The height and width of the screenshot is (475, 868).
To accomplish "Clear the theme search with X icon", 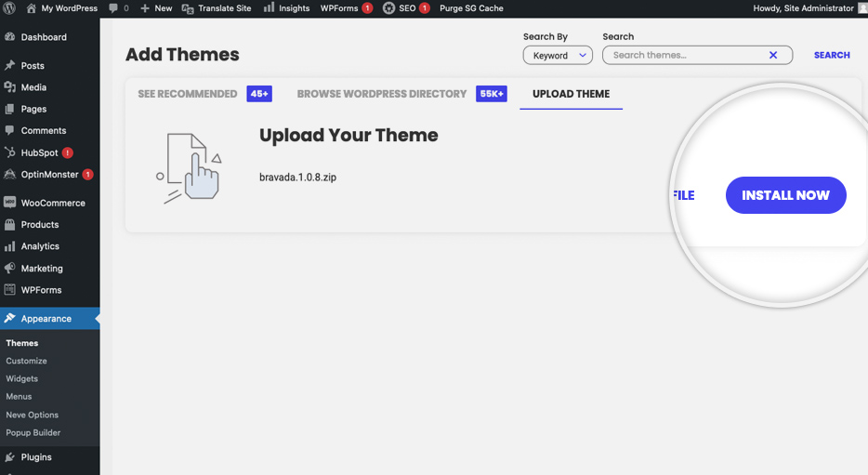I will click(x=773, y=56).
